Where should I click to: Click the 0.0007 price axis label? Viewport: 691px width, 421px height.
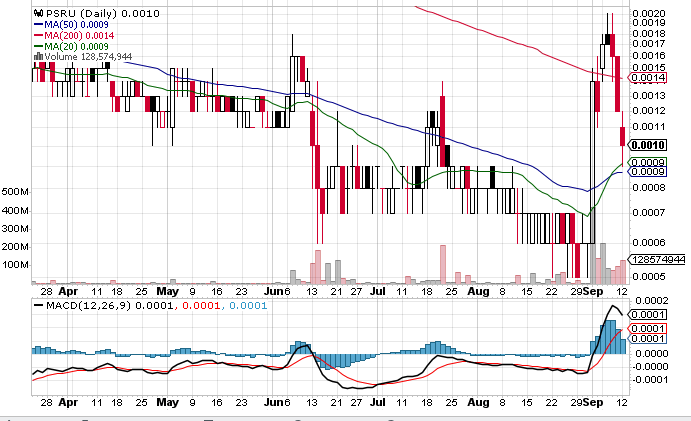pos(649,213)
